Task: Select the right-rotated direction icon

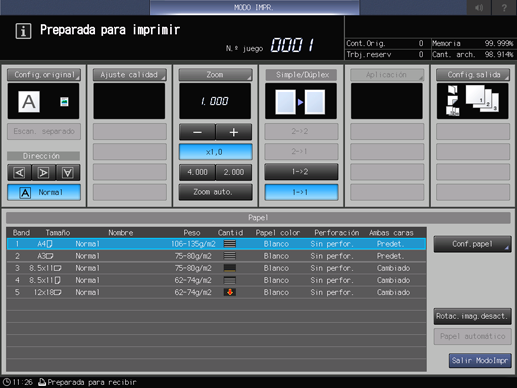Action: click(x=43, y=172)
